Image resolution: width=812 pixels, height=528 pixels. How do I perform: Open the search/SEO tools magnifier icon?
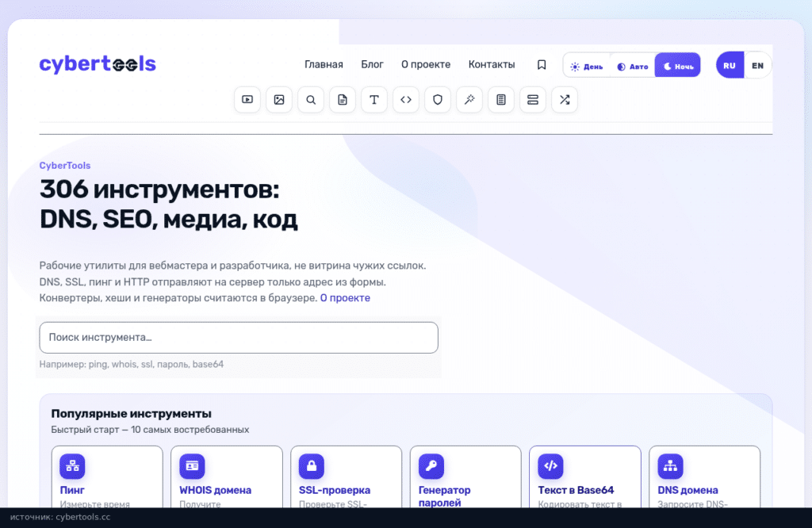311,99
